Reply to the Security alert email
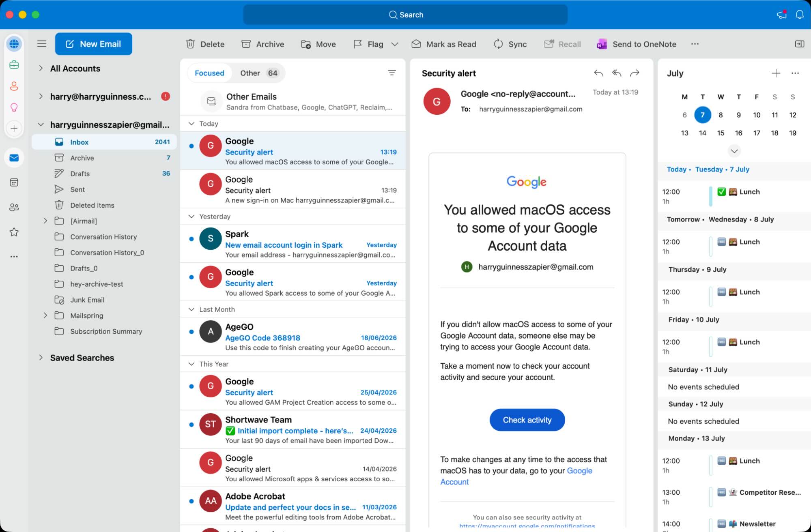Image resolution: width=811 pixels, height=532 pixels. click(598, 73)
